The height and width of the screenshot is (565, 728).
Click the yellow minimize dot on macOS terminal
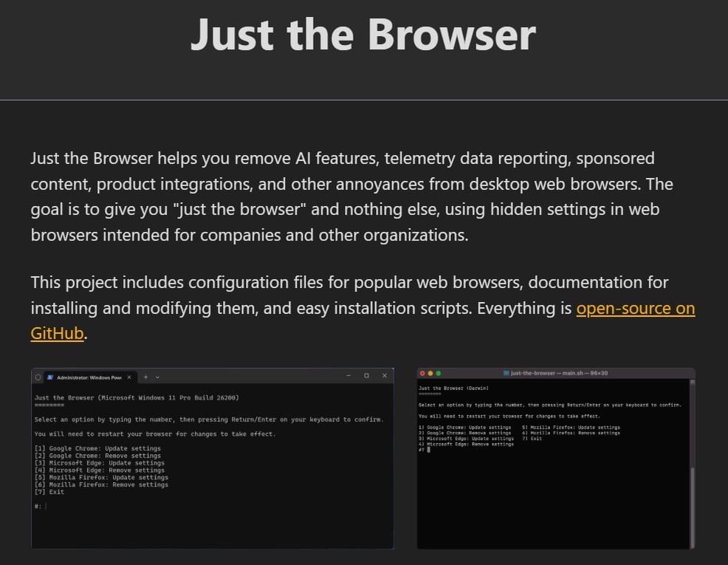pos(430,373)
